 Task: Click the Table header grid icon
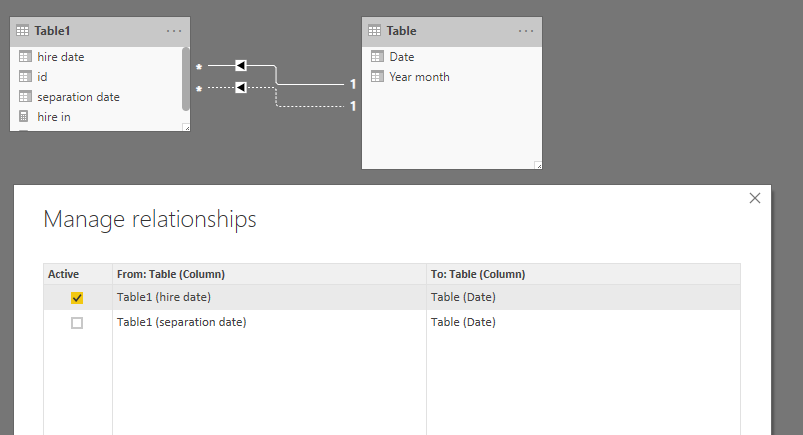click(x=374, y=31)
